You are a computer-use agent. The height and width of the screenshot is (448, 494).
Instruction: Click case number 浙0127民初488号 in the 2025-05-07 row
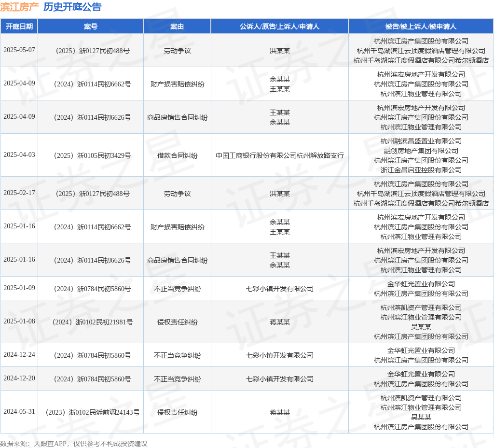point(93,51)
